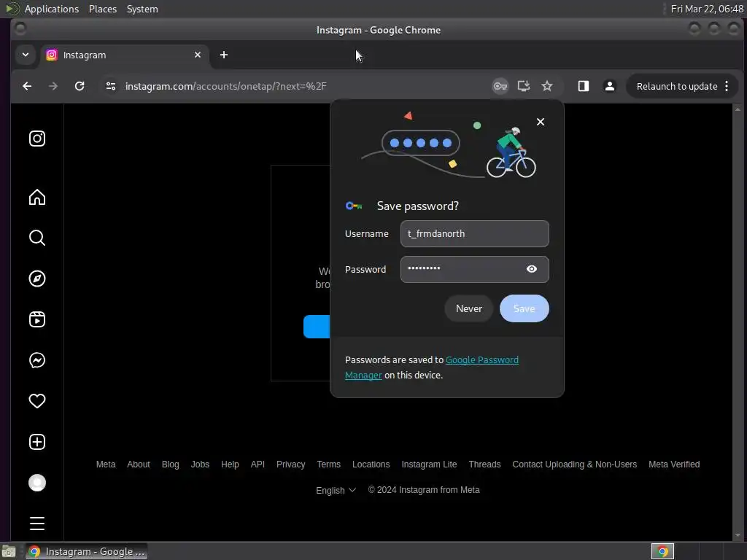The image size is (747, 560).
Task: Click Instagram Chrome taskbar entry
Action: pyautogui.click(x=86, y=551)
